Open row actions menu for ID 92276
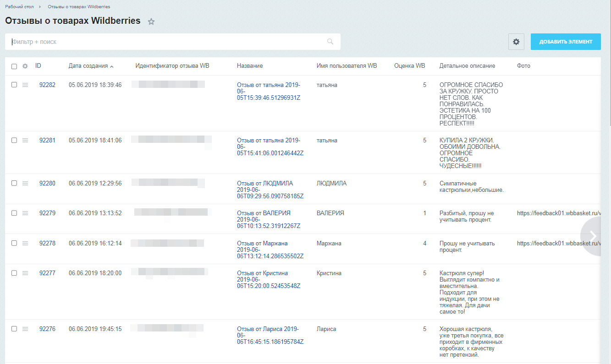611x364 pixels. [25, 329]
